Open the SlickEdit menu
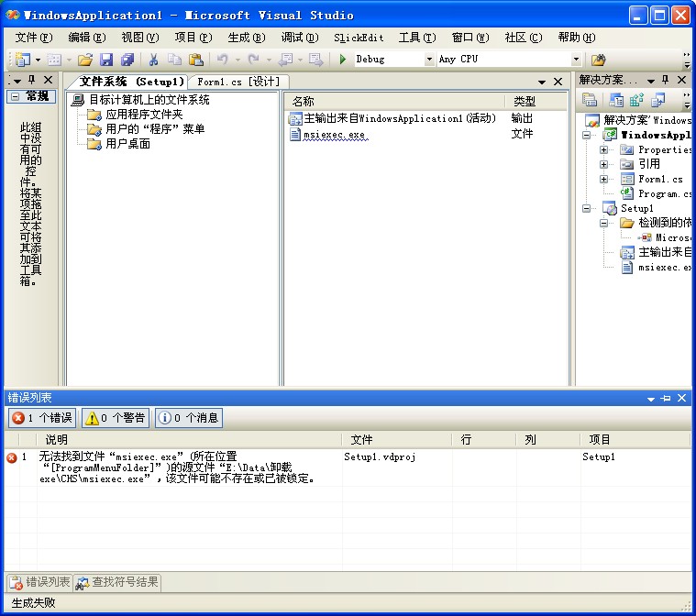696x616 pixels. (x=359, y=38)
